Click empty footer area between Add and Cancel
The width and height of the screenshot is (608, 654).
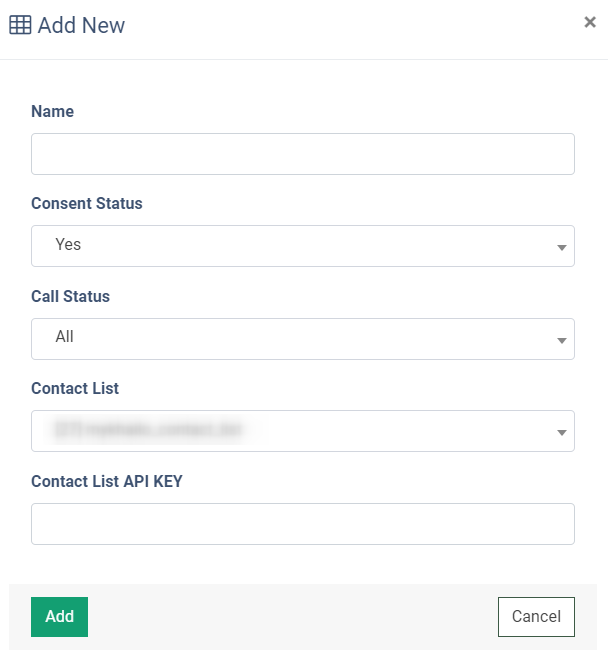(293, 617)
